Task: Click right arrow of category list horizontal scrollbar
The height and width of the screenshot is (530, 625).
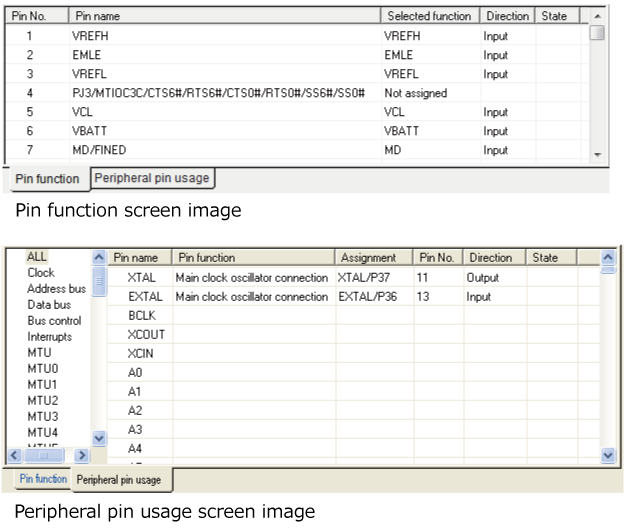Action: (83, 455)
